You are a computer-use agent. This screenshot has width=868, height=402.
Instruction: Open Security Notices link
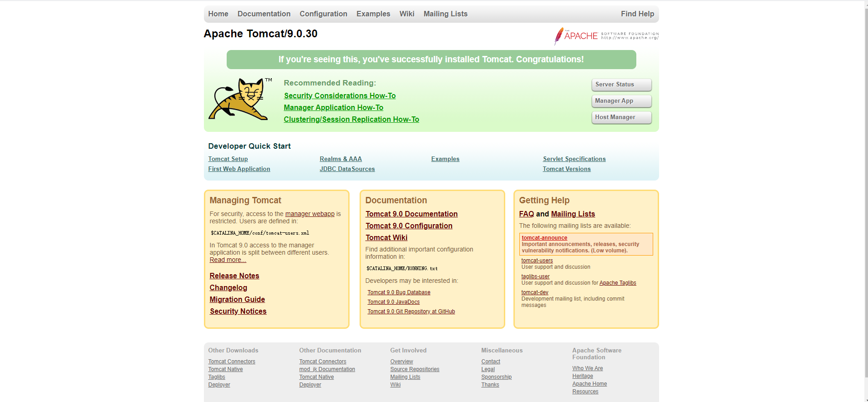coord(238,311)
